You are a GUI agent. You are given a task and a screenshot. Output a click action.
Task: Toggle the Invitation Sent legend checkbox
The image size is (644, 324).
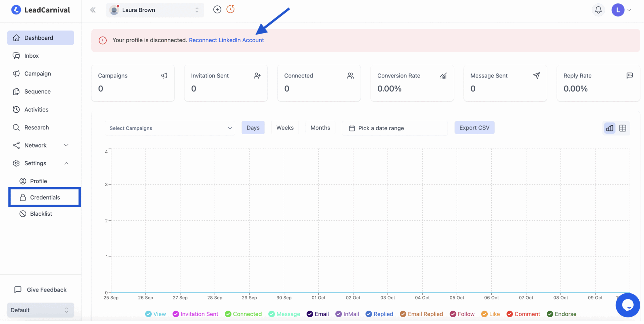click(x=176, y=314)
